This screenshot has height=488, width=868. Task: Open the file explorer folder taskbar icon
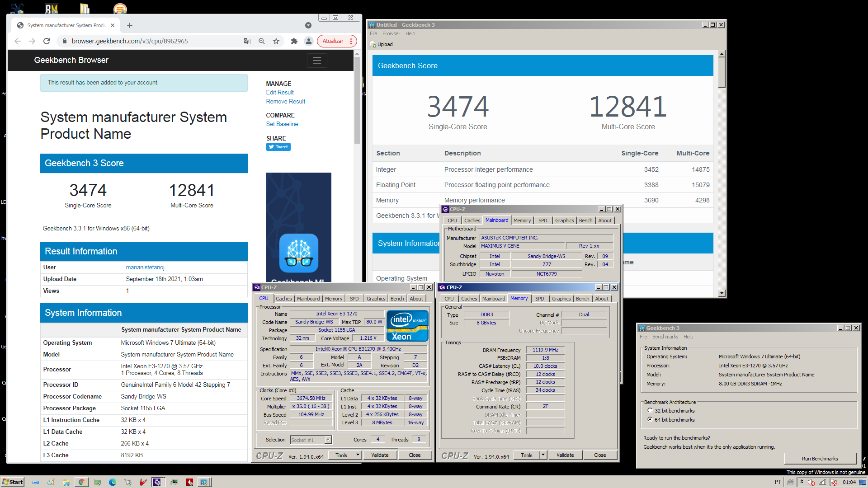coord(66,482)
